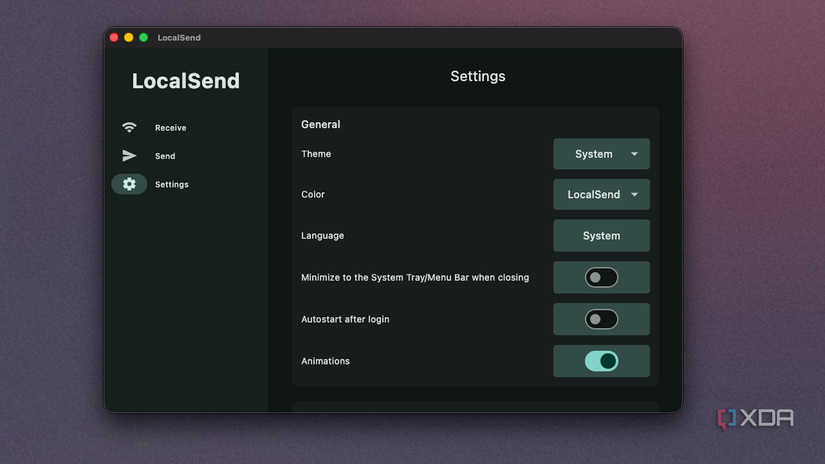Maximize window with the green button
The image size is (825, 464).
click(x=143, y=37)
